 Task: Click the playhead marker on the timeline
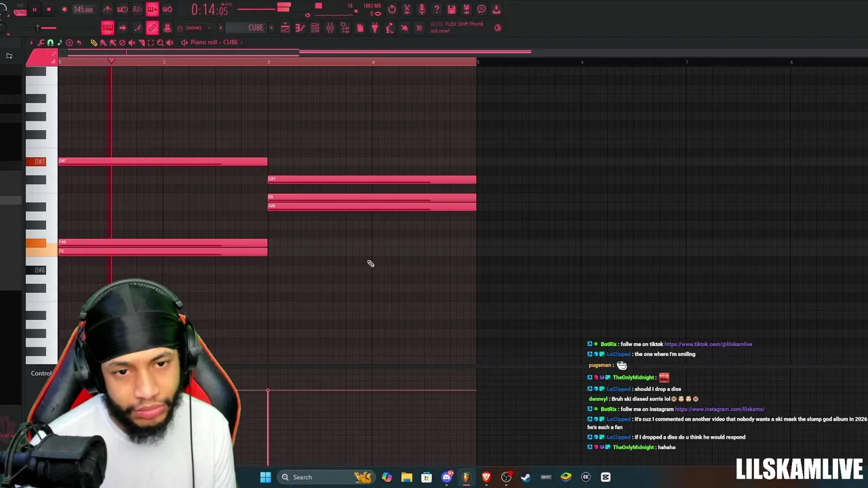pos(111,61)
